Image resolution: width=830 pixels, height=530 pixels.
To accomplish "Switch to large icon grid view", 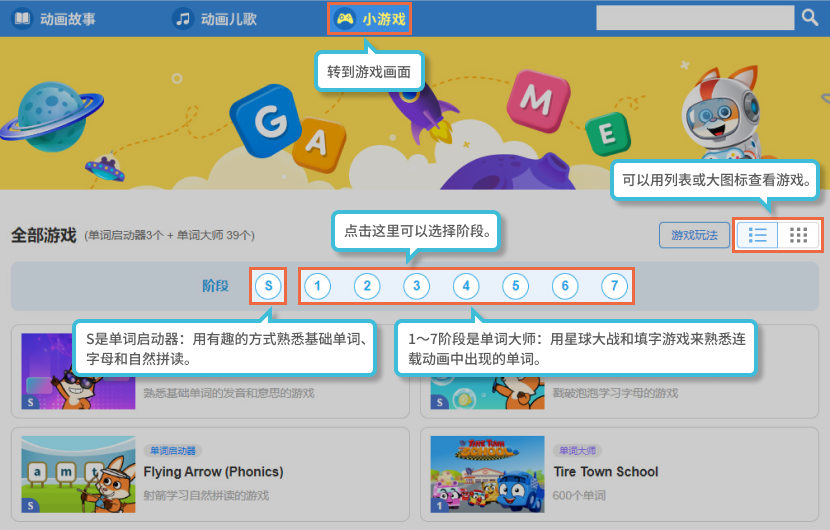I will click(x=798, y=235).
